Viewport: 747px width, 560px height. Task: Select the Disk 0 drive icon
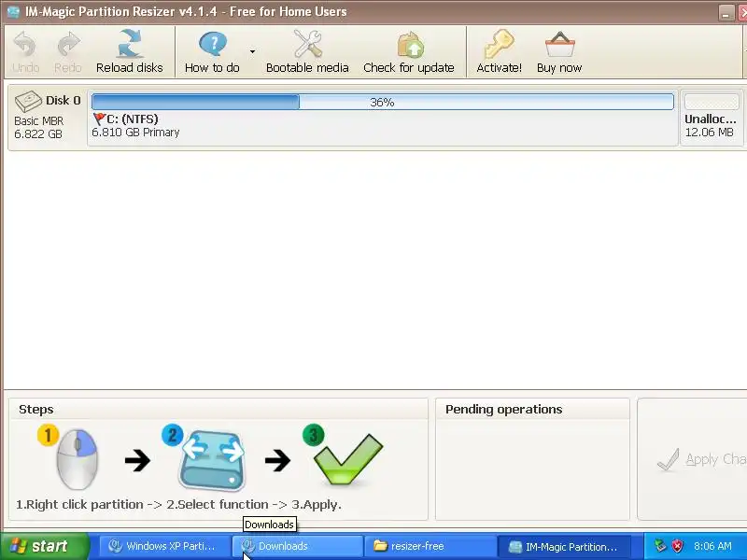(x=28, y=101)
